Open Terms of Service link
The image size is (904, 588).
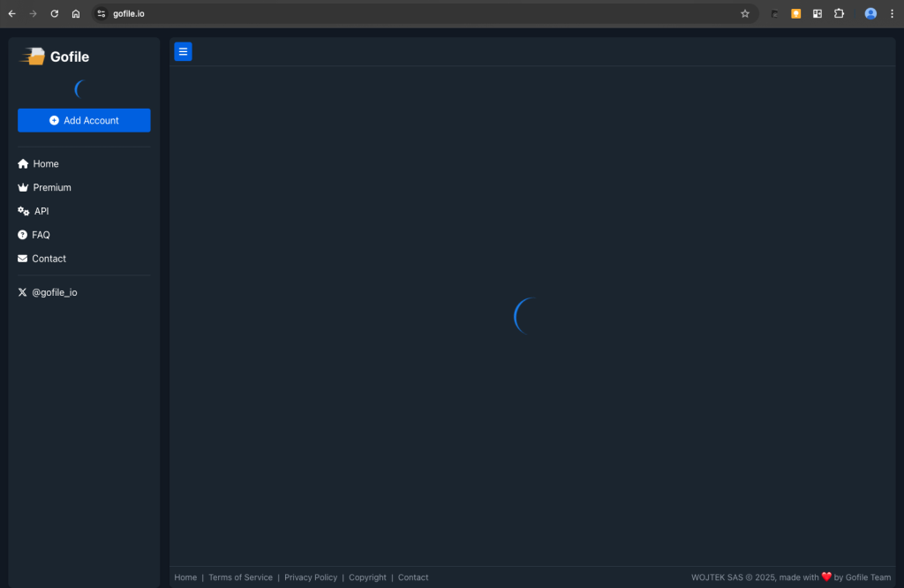[240, 577]
